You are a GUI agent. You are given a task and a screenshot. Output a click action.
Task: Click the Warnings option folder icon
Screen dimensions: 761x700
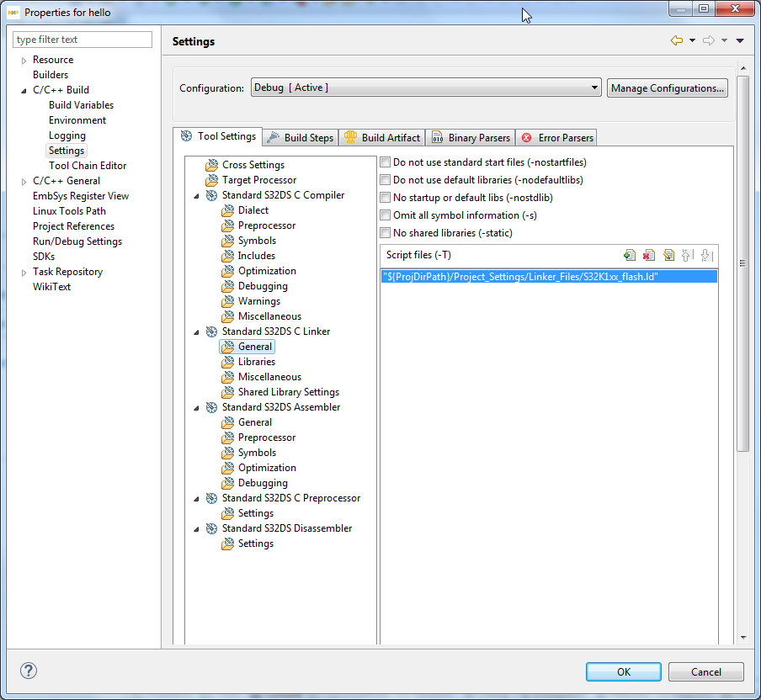227,301
